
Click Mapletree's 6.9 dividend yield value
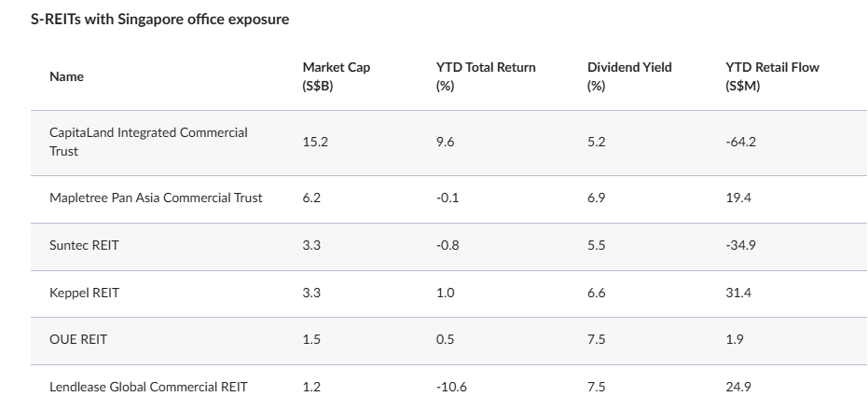point(597,198)
